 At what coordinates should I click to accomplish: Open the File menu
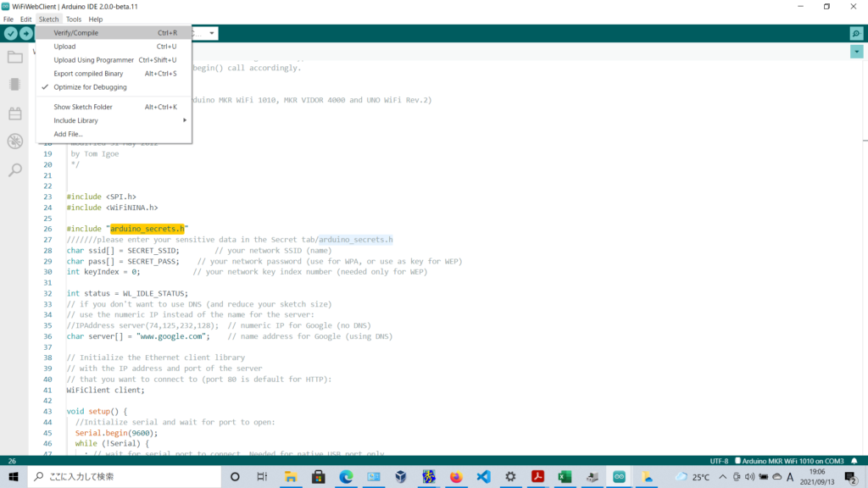(x=8, y=19)
